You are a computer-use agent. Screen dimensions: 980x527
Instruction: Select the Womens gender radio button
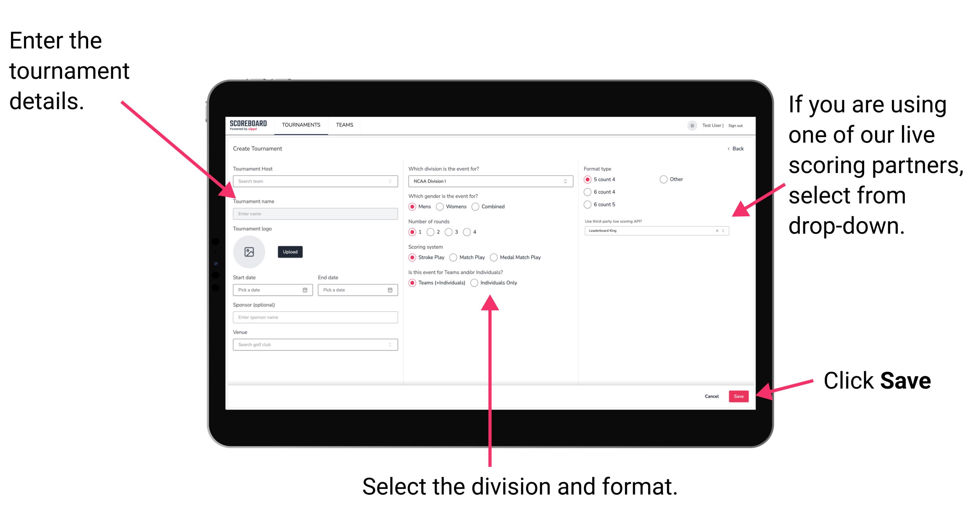[x=440, y=206]
